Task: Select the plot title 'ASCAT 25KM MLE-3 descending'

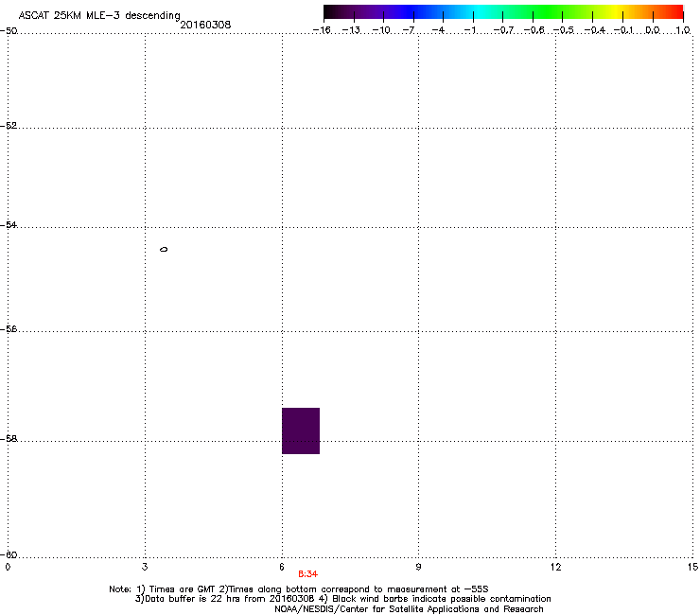Action: [x=99, y=16]
